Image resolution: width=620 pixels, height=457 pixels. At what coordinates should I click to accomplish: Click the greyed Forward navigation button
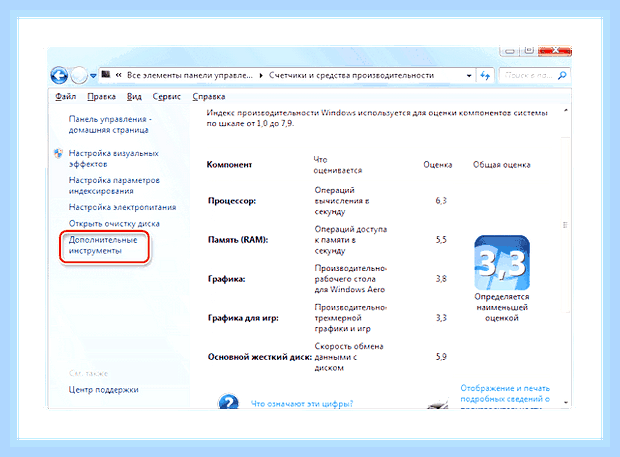pos(79,75)
